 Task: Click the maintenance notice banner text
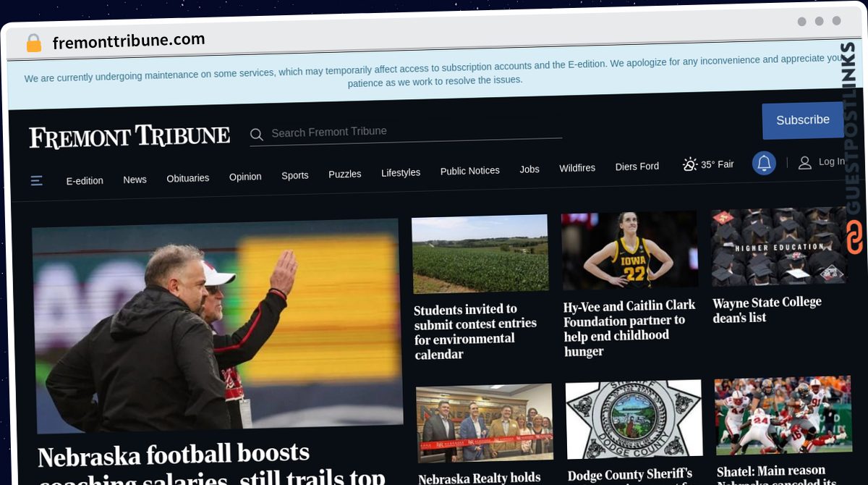coord(434,71)
